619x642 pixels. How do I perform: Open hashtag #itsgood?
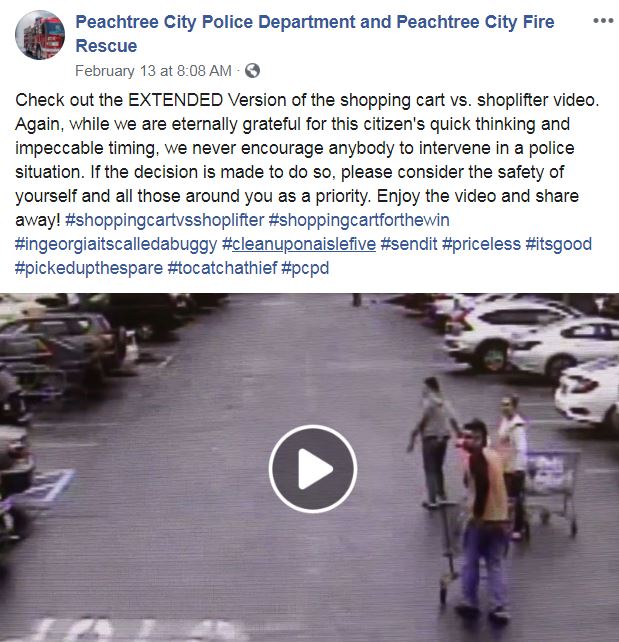(x=559, y=244)
